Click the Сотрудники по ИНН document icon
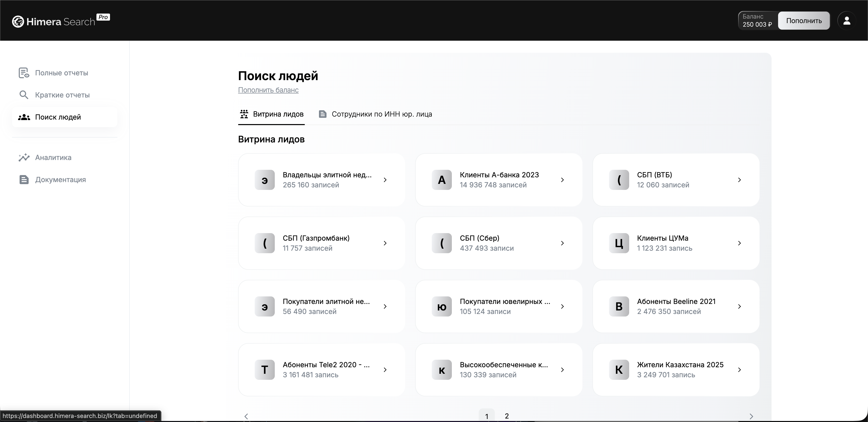The height and width of the screenshot is (422, 868). click(x=322, y=114)
